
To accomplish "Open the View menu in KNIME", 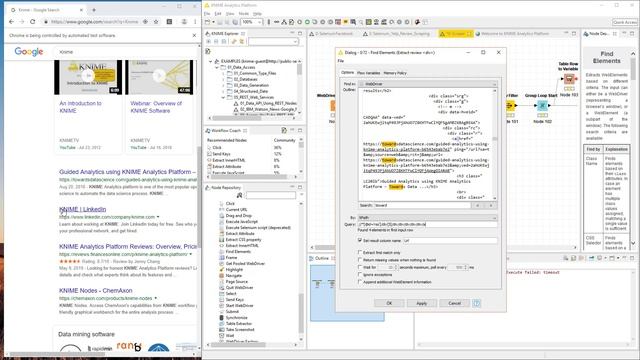I will click(230, 13).
